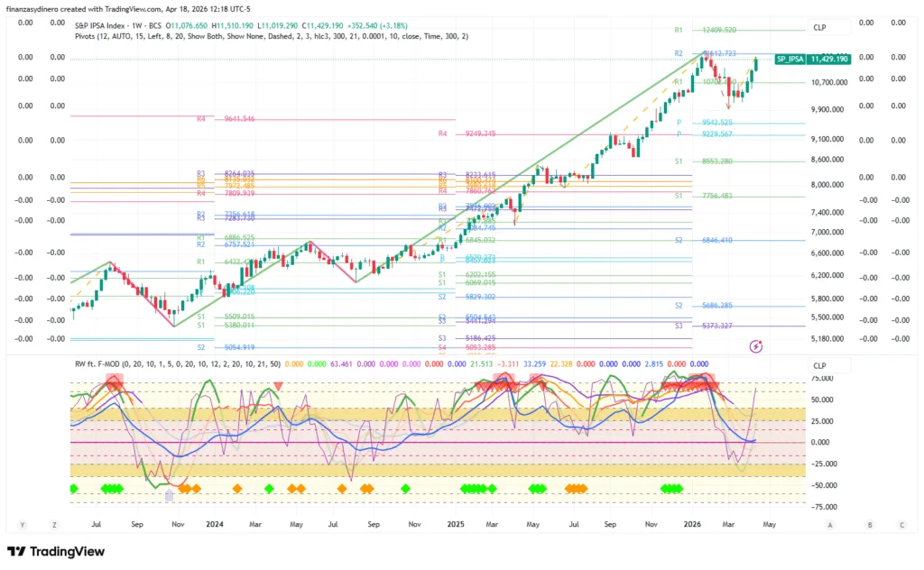Click the S3 5373.327 pivot label

pos(718,325)
